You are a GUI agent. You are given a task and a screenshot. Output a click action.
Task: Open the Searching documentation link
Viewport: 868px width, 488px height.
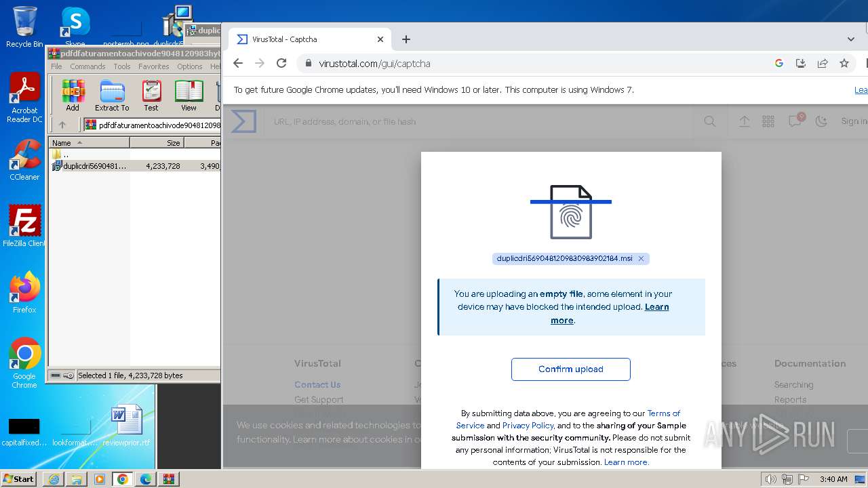793,385
